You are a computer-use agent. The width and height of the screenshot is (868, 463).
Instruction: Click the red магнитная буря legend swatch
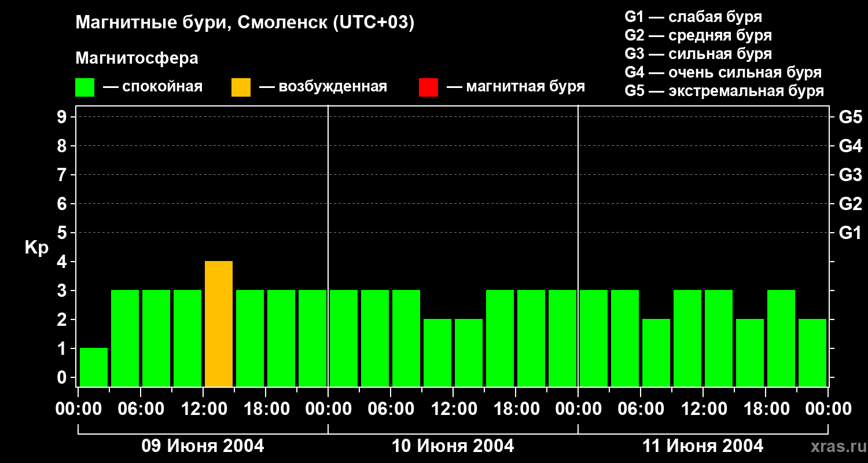click(428, 87)
